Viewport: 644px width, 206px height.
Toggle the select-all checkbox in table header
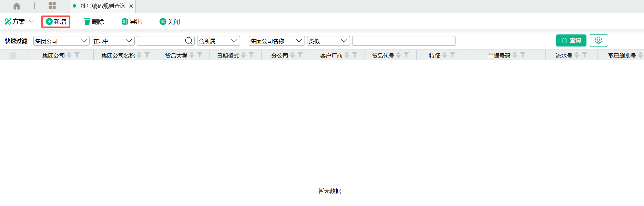click(x=13, y=55)
